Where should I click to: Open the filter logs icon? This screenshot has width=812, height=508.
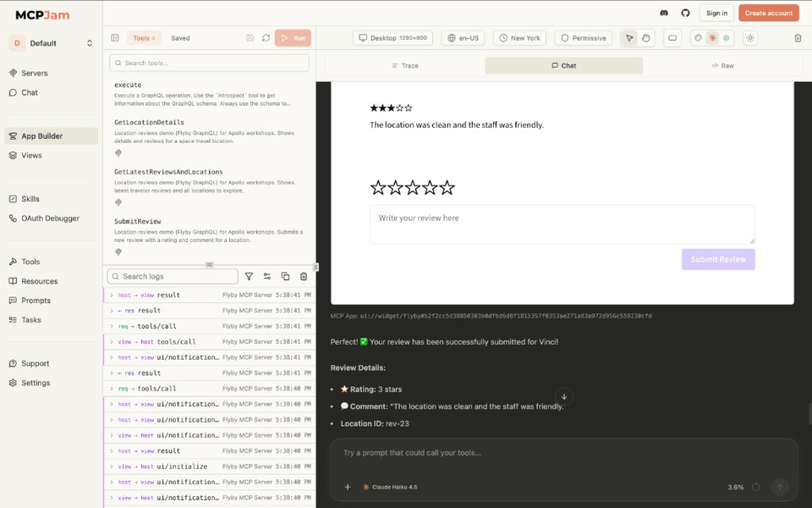(x=250, y=277)
